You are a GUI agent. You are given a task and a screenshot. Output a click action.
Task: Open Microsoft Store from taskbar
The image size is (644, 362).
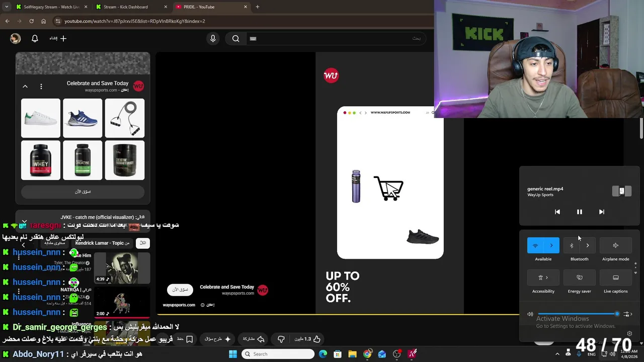coord(338,354)
